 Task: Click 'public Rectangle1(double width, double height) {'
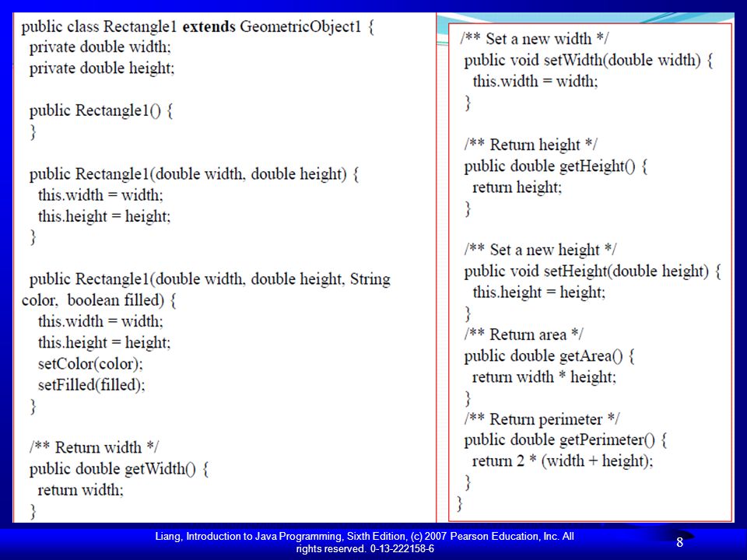[x=194, y=173]
